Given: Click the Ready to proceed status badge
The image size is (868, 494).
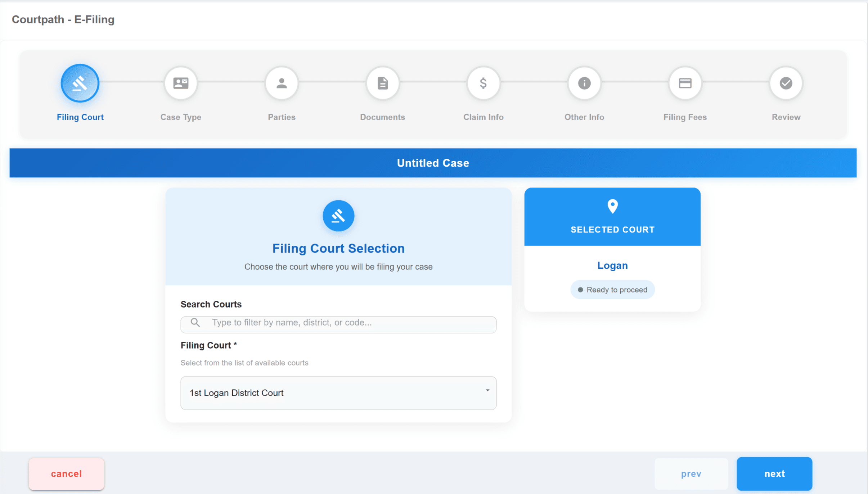Looking at the screenshot, I should [612, 290].
